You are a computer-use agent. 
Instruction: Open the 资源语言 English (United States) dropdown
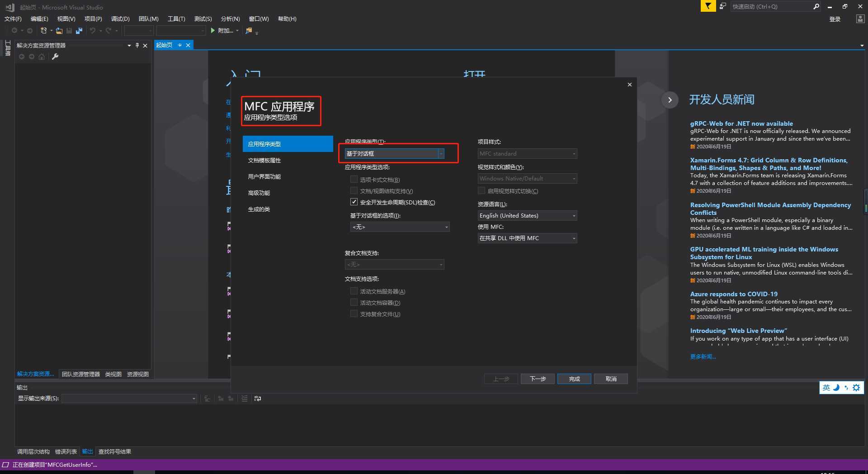527,216
